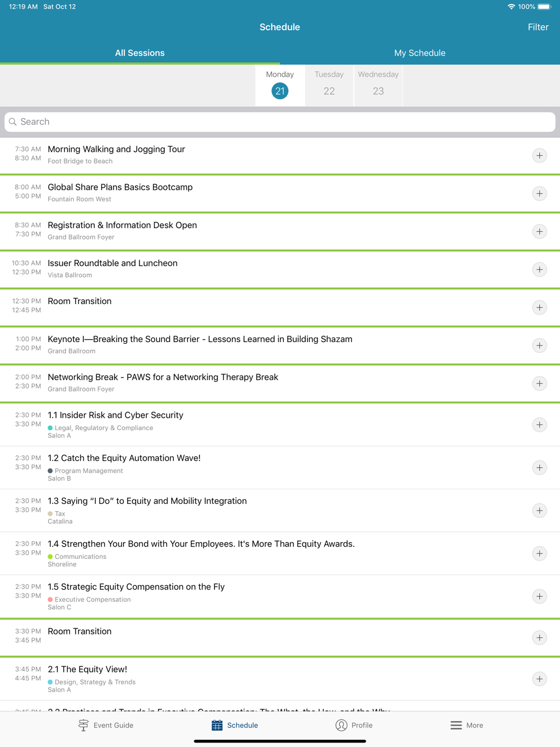Click the Salon B room location
Screen dimensions: 560x747
(59, 479)
